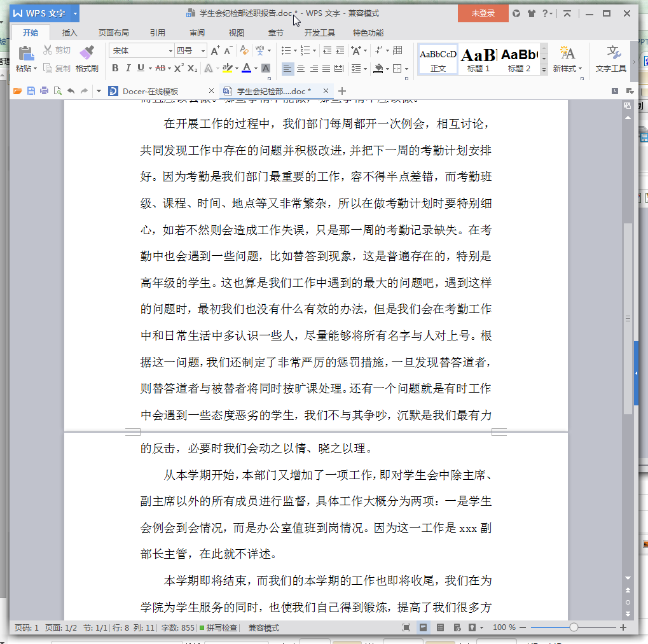Toggle character shading A button
The height and width of the screenshot is (644, 648).
266,68
